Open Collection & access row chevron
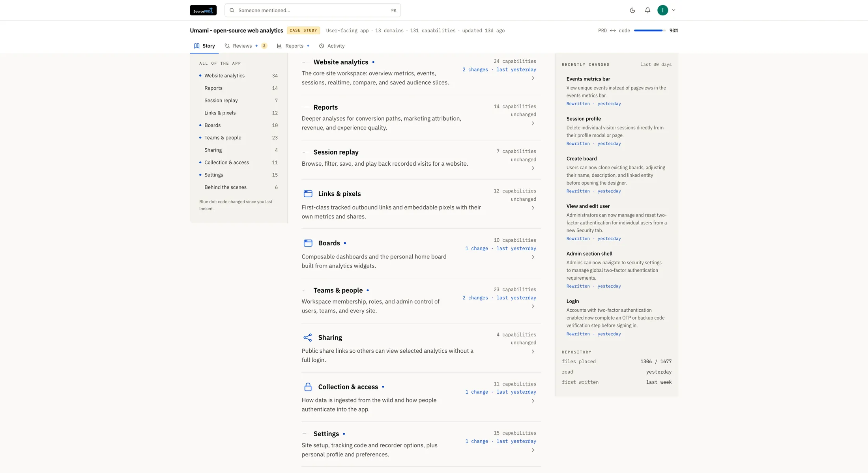This screenshot has height=473, width=868. (533, 401)
